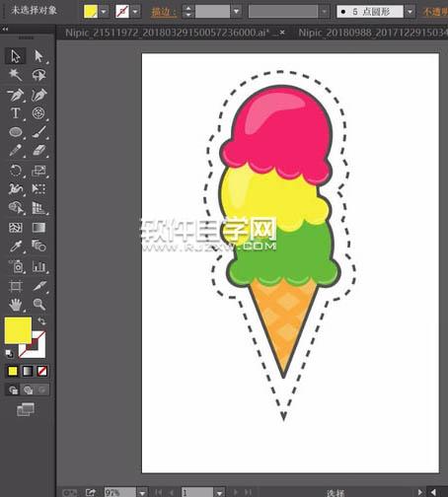Select the Hand tool
Viewport: 448px width, 497px height.
coord(15,305)
